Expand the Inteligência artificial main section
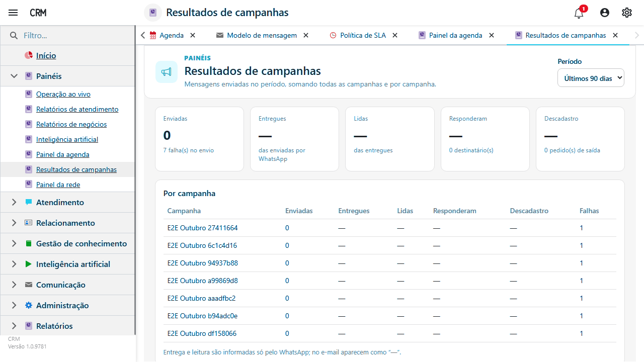The height and width of the screenshot is (362, 644). tap(14, 264)
